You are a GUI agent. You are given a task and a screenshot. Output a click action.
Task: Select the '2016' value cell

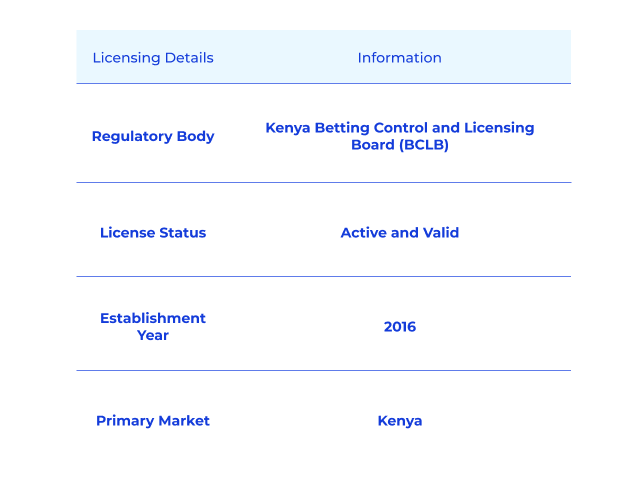pos(400,327)
